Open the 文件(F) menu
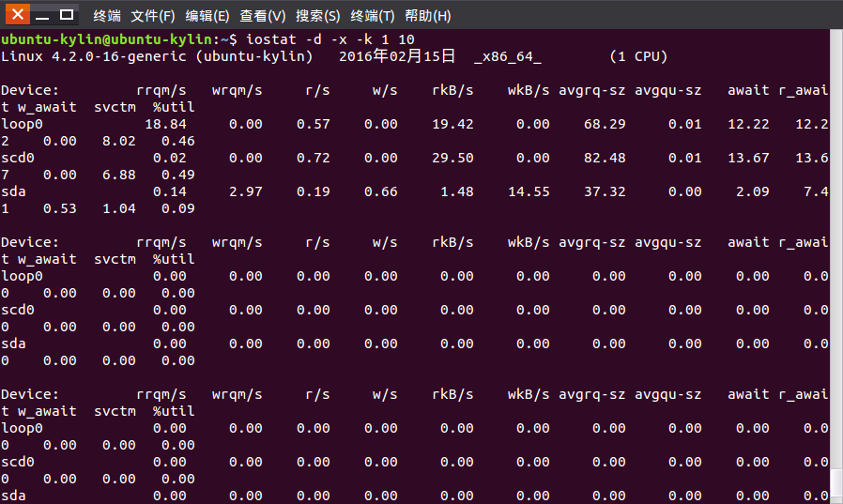 click(153, 16)
